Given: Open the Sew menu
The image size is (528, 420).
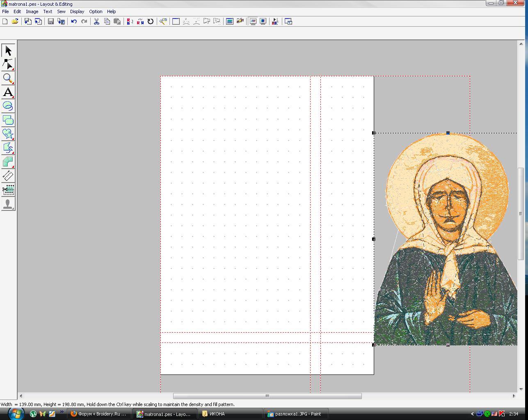Looking at the screenshot, I should [61, 11].
